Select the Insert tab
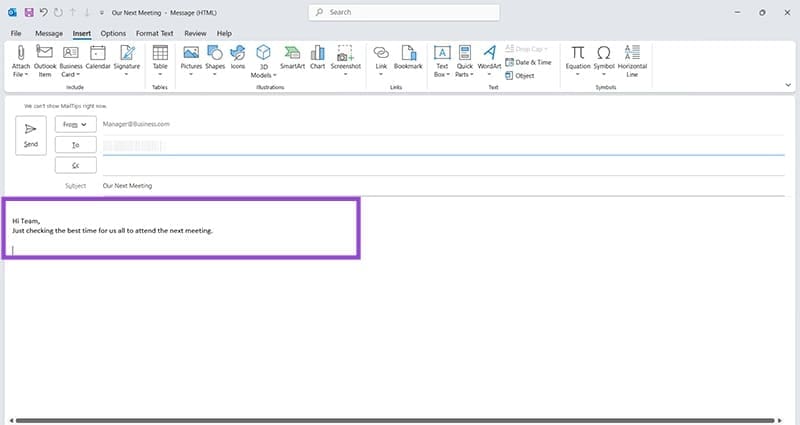 click(82, 33)
